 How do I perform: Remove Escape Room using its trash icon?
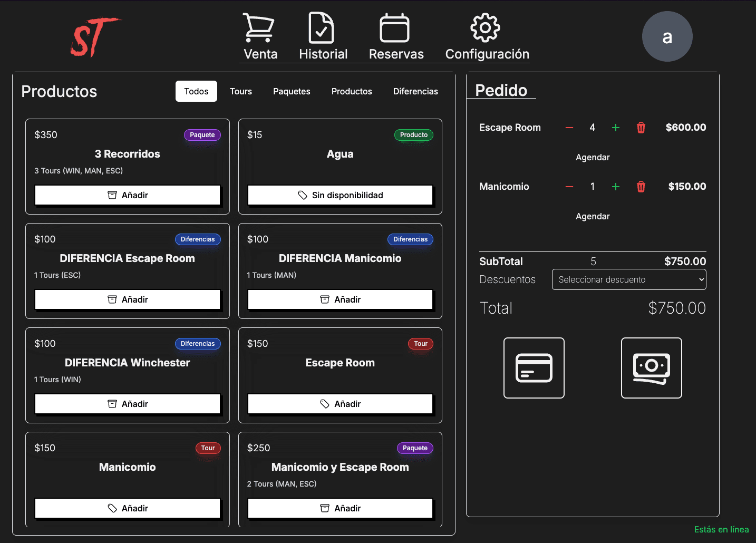tap(641, 127)
